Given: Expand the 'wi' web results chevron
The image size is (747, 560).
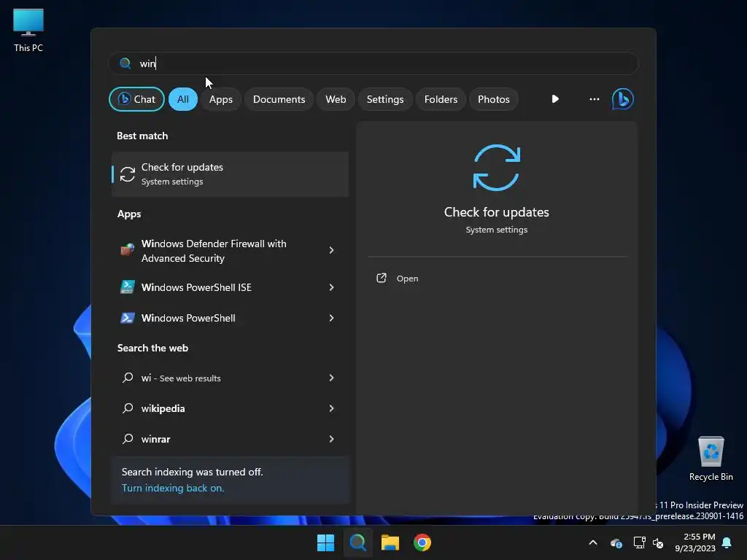Looking at the screenshot, I should [x=332, y=378].
